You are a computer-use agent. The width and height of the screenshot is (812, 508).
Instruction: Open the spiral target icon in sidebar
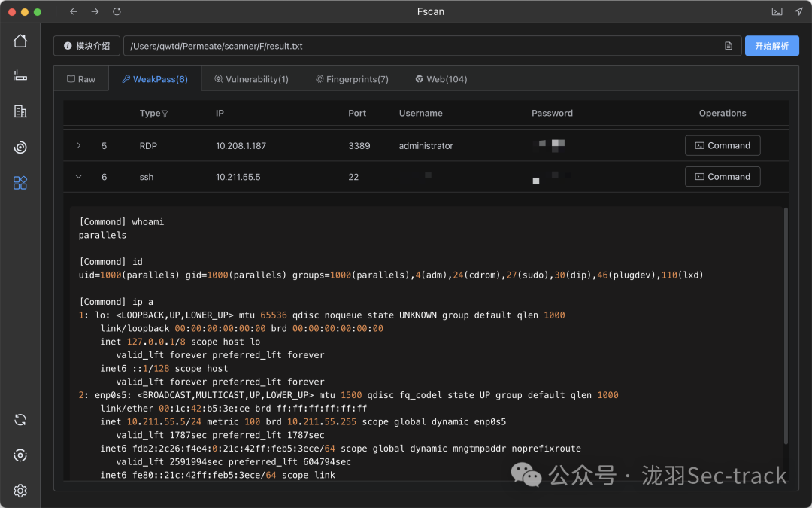click(20, 148)
